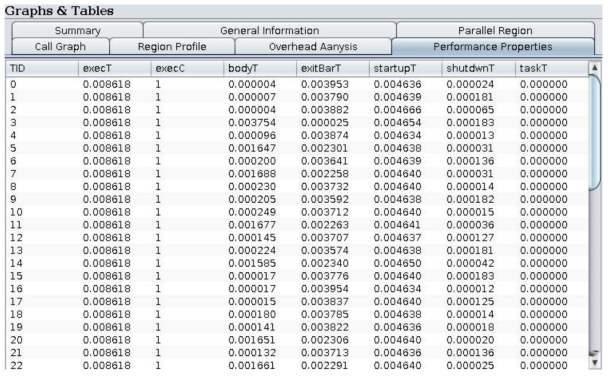
Task: Click startupT value 0.004666
Action: (397, 110)
